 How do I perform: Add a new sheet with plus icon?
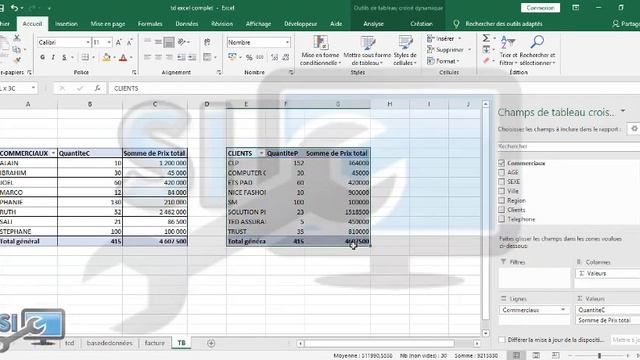pyautogui.click(x=211, y=343)
